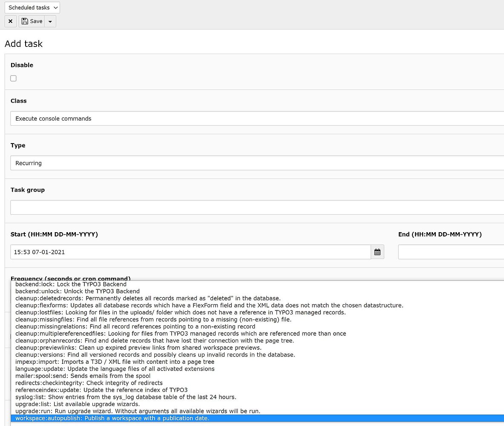The height and width of the screenshot is (426, 504).
Task: Select workspace:autopublish highlighted option
Action: coord(112,418)
